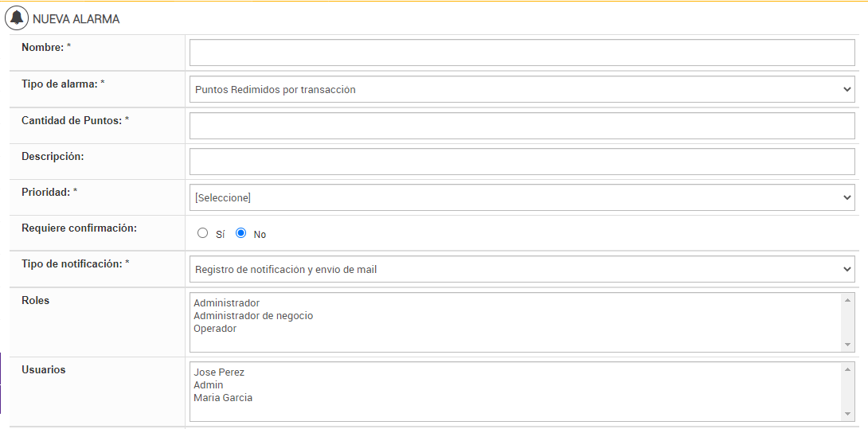Image resolution: width=868 pixels, height=429 pixels.
Task: Pick Admin in Usuarios list
Action: 209,385
